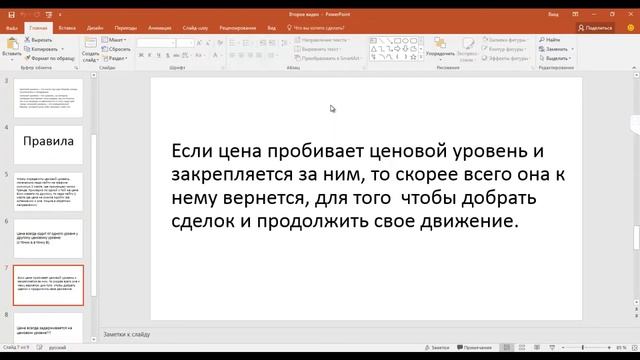This screenshot has width=640, height=360.
Task: Start slideshow from quick access toolbar
Action: pos(49,15)
